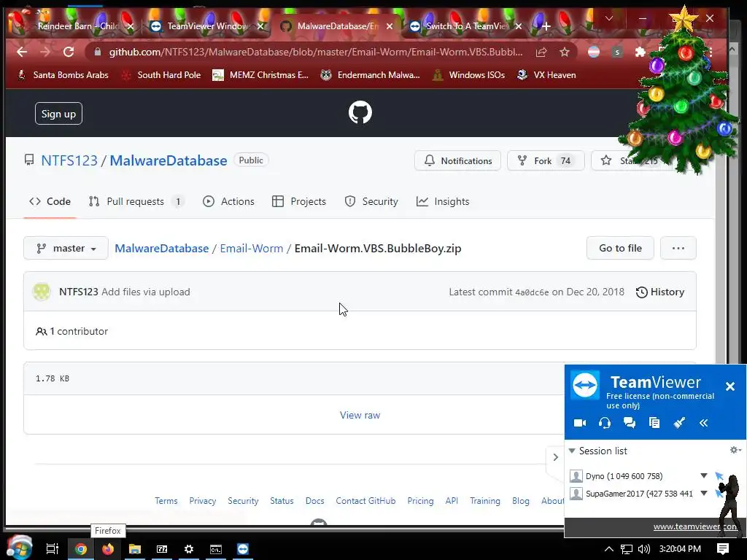
Task: Fork the MalwareDatabase repository
Action: pyautogui.click(x=546, y=160)
